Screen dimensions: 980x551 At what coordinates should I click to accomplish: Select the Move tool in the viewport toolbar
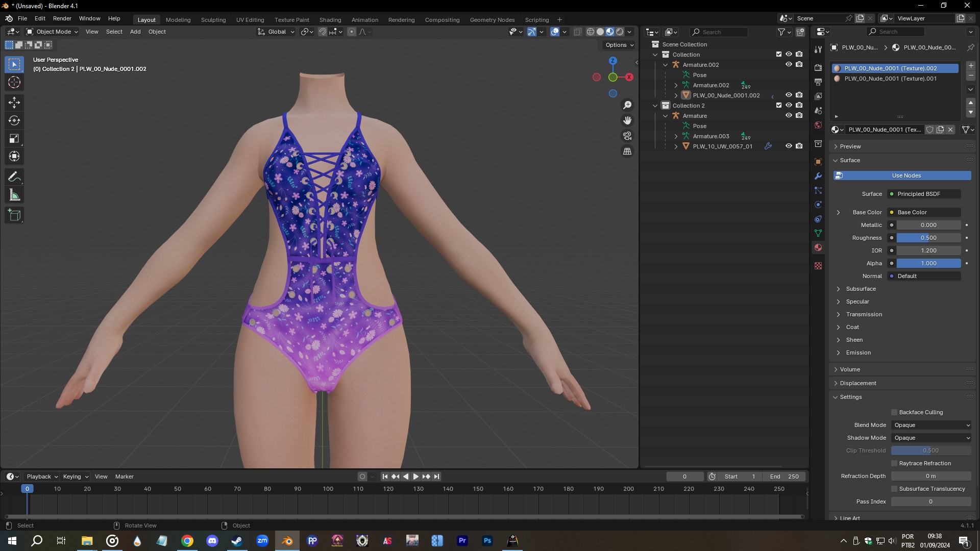point(14,103)
